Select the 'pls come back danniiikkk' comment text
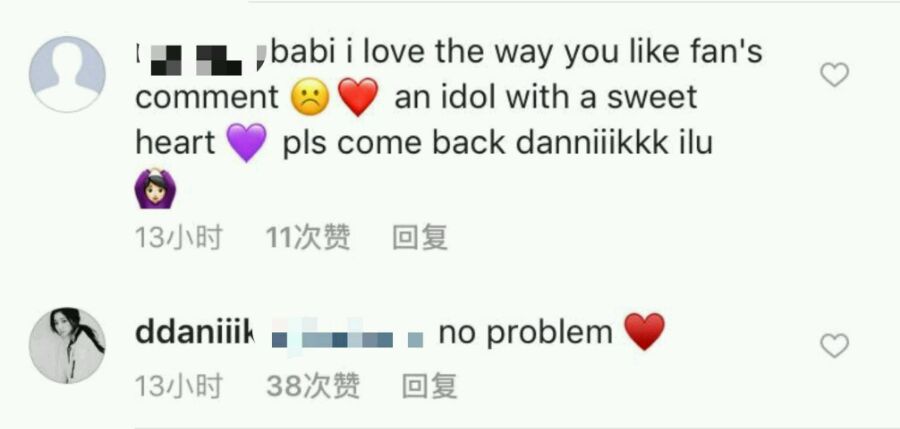Screen dimensions: 900x429 tap(475, 142)
